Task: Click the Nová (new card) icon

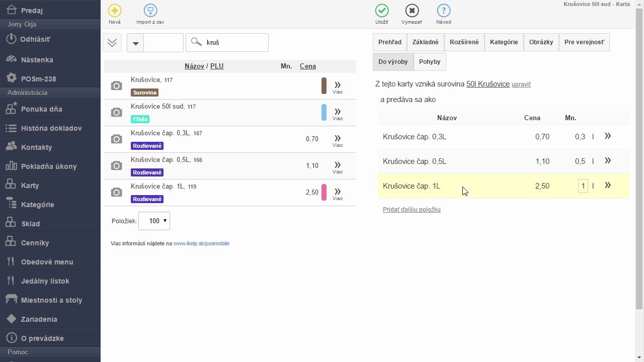Action: tap(115, 11)
